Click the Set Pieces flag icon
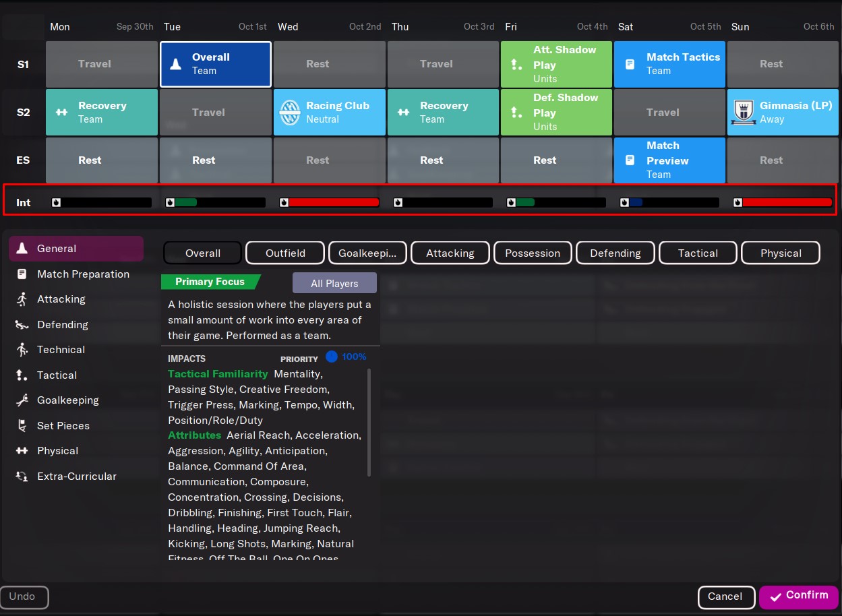Image resolution: width=842 pixels, height=616 pixels. [22, 426]
